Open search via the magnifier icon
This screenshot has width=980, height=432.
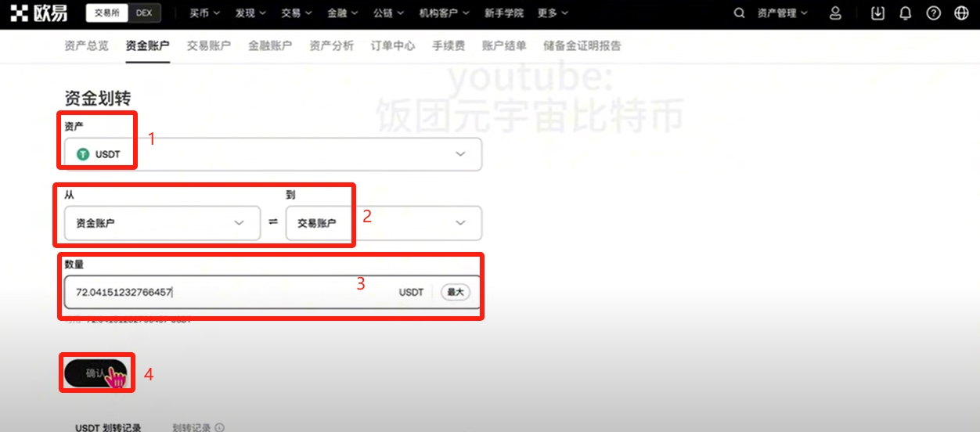click(739, 13)
